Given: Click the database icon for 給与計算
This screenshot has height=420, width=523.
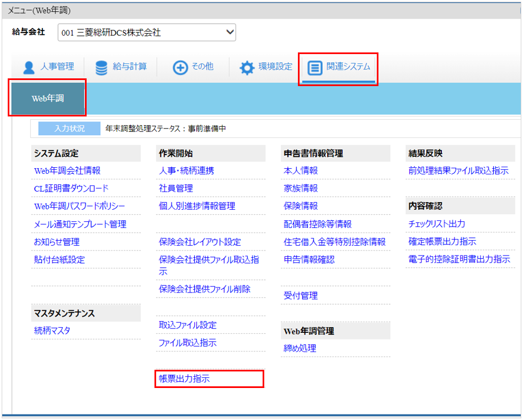Looking at the screenshot, I should coord(102,68).
